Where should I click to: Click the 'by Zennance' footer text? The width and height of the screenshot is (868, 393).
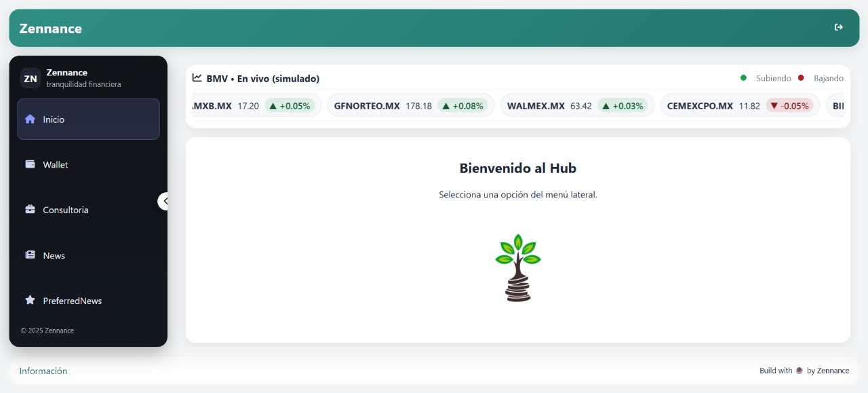pyautogui.click(x=828, y=371)
